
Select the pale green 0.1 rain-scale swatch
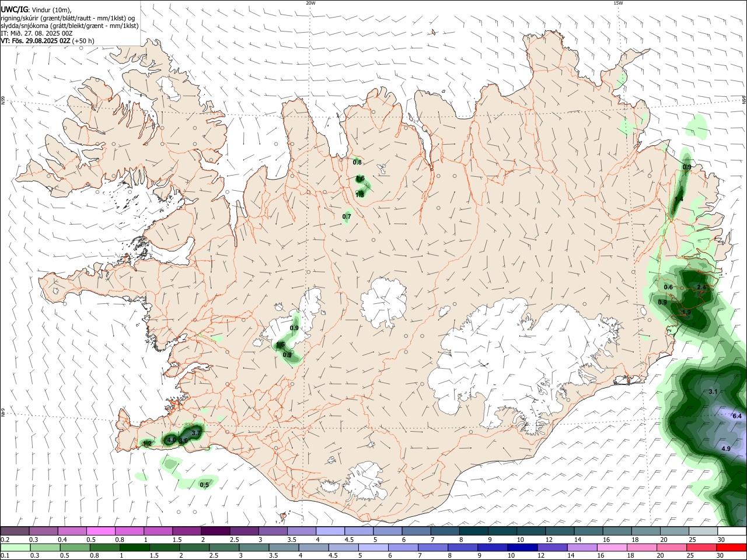click(15, 548)
